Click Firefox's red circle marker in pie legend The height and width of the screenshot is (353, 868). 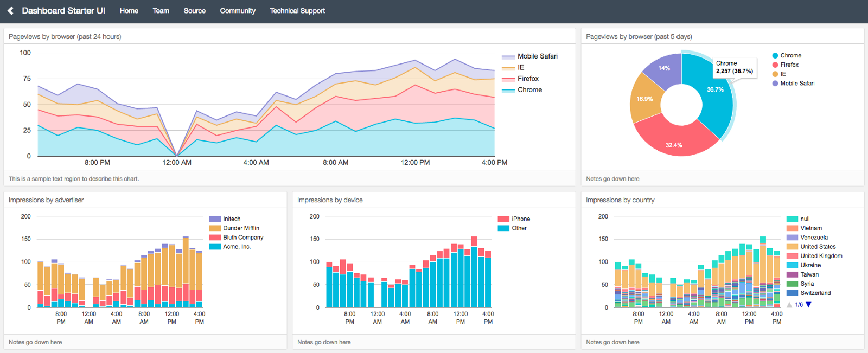tap(775, 65)
